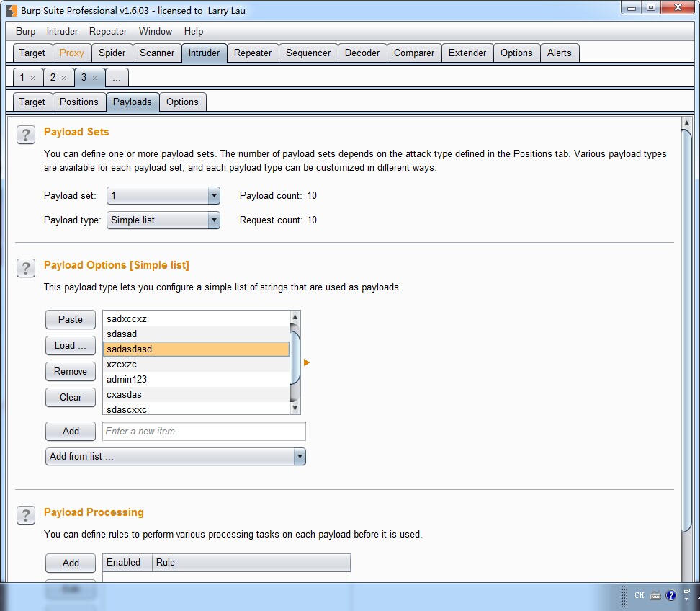
Task: Click the Burp Suite title bar logo
Action: (12, 10)
